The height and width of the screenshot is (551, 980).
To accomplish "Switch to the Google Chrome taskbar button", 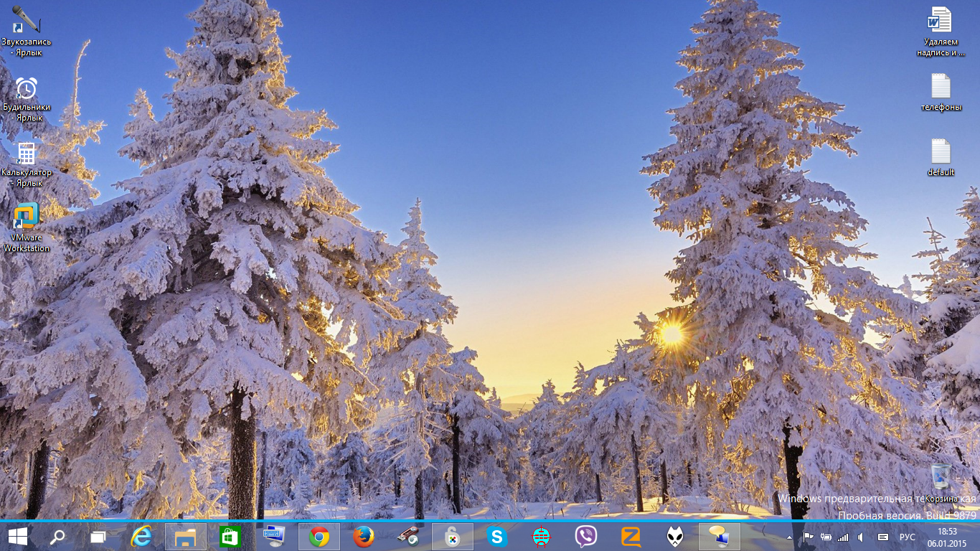I will tap(319, 536).
